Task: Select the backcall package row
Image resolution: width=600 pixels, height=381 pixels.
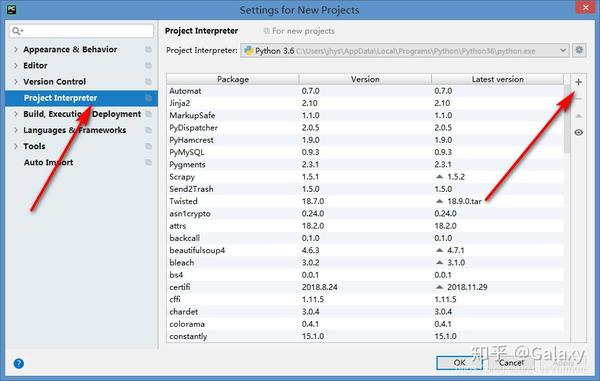Action: coord(365,238)
